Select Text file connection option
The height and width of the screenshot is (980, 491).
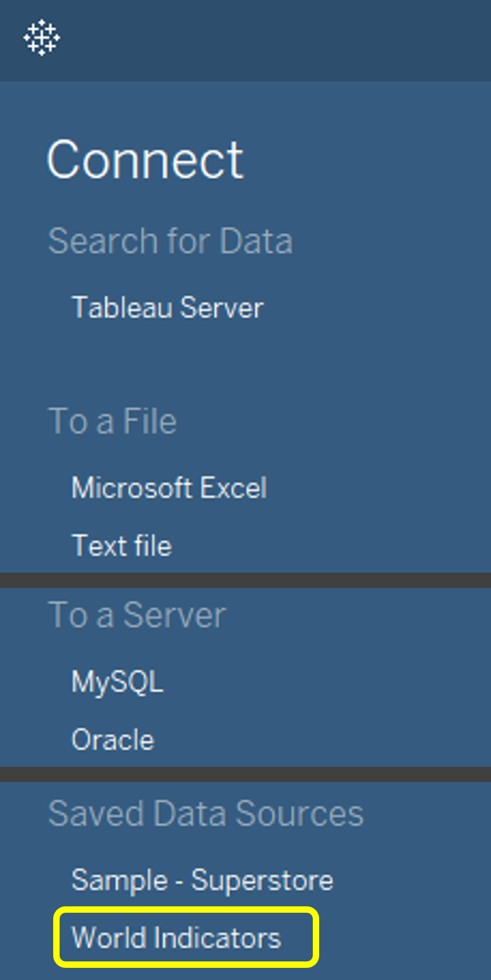point(122,545)
